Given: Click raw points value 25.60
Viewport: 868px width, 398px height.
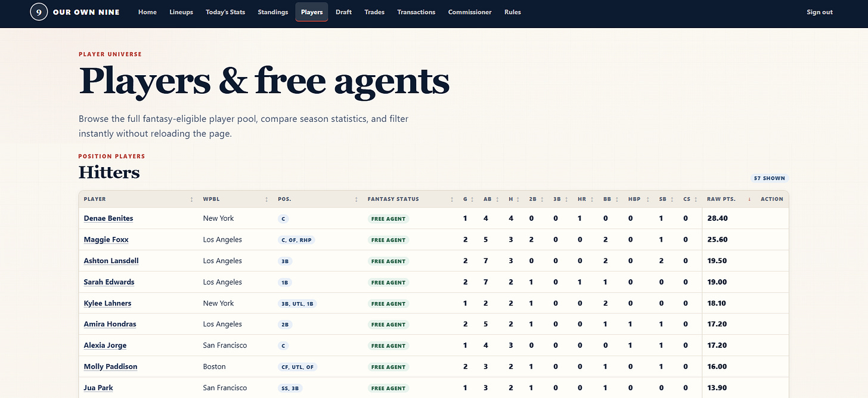Looking at the screenshot, I should tap(717, 240).
